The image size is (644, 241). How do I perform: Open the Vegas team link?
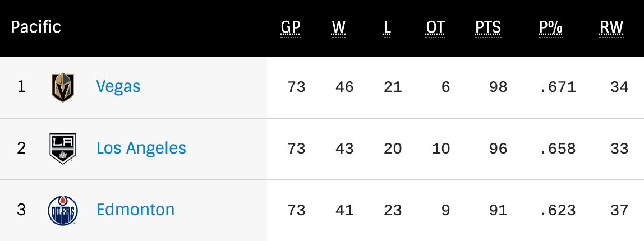[x=118, y=86]
